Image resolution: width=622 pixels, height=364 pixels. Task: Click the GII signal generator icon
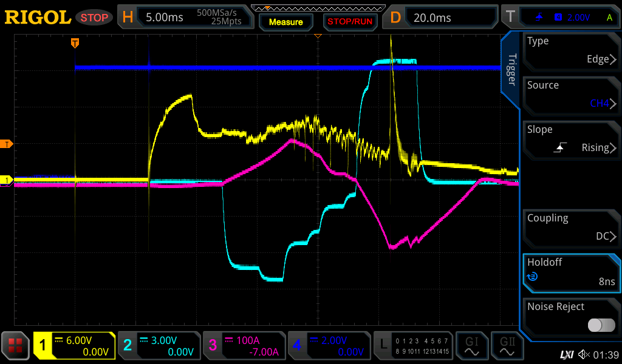click(507, 346)
